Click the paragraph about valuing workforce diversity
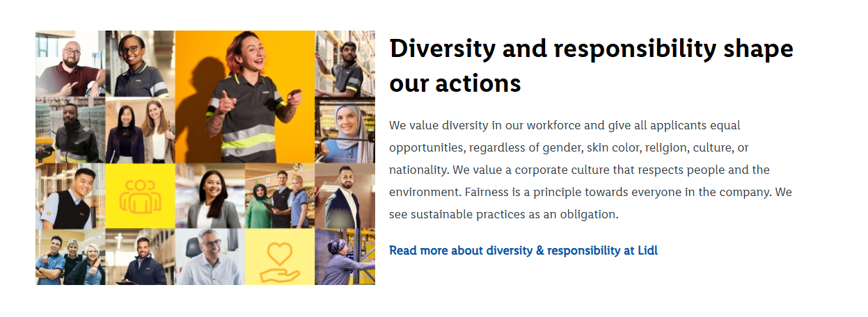Viewport: 868px width, 317px height. point(590,170)
